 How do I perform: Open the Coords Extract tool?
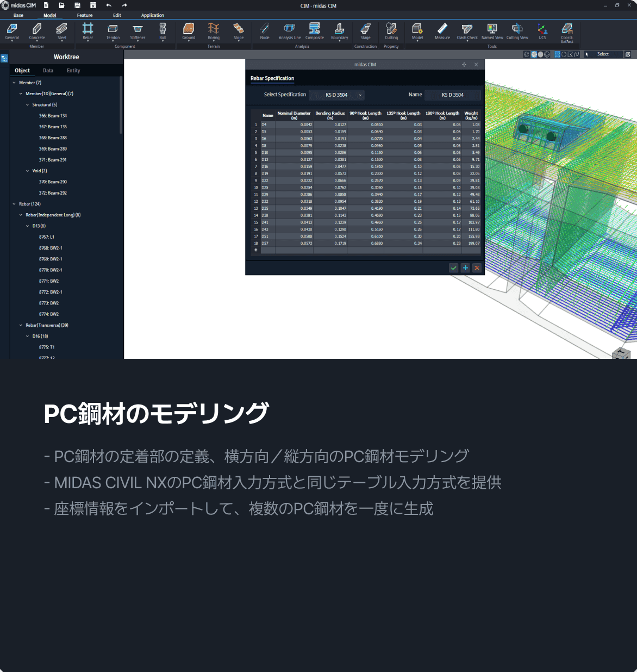click(567, 33)
